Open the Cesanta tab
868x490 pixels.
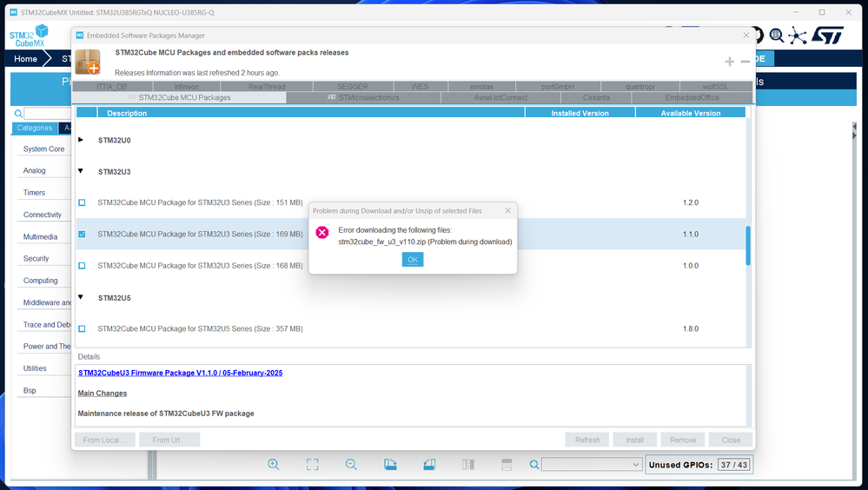coord(596,97)
